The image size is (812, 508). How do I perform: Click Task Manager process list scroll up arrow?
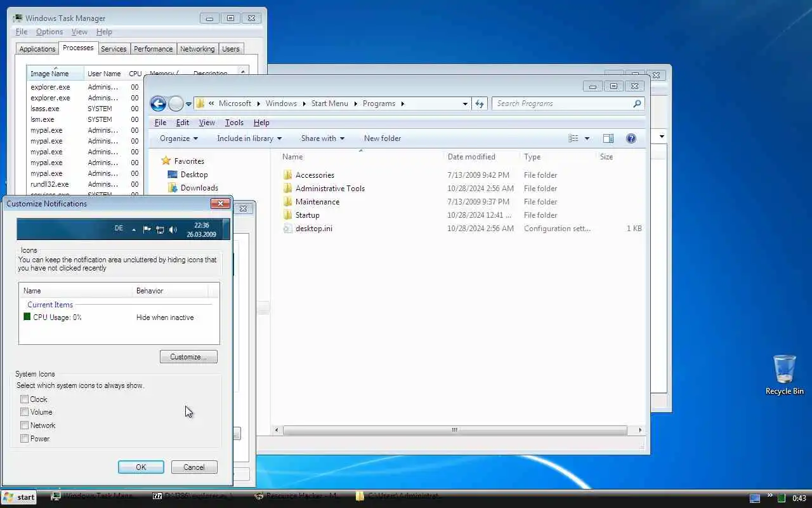pos(242,71)
